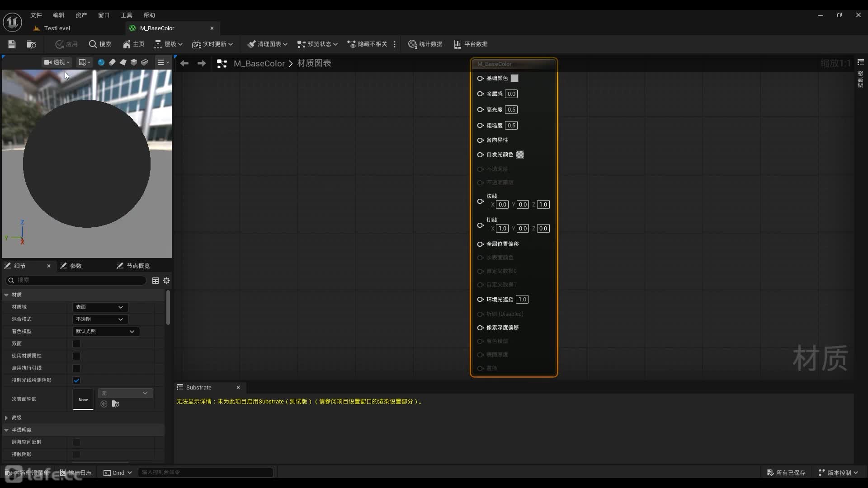868x488 pixels.
Task: Switch to the TestLevel tab
Action: point(57,28)
